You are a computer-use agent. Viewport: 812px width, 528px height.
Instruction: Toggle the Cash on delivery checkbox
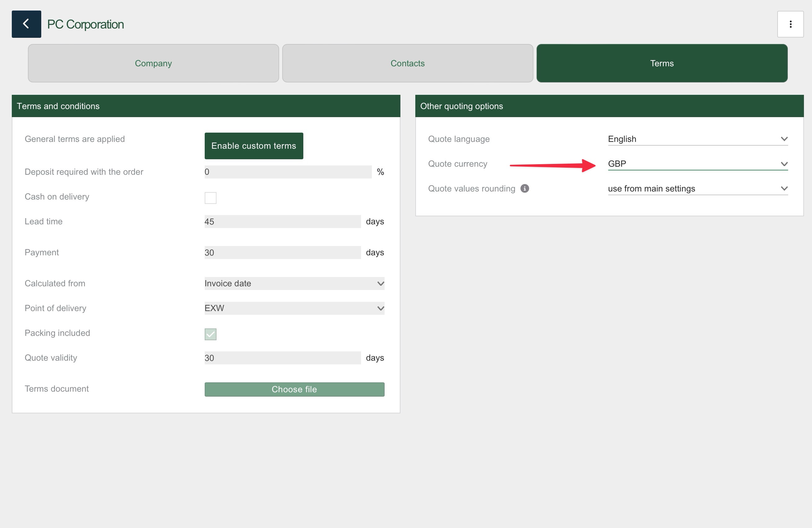point(210,198)
